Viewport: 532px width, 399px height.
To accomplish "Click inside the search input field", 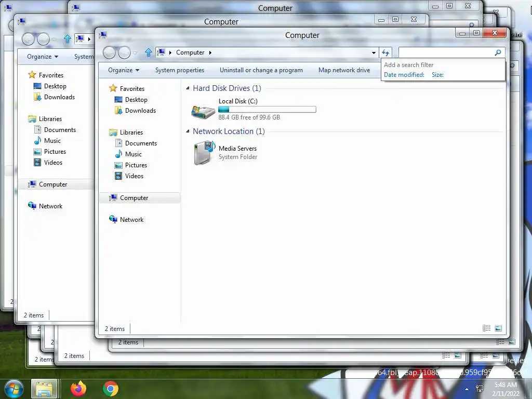I will point(446,52).
